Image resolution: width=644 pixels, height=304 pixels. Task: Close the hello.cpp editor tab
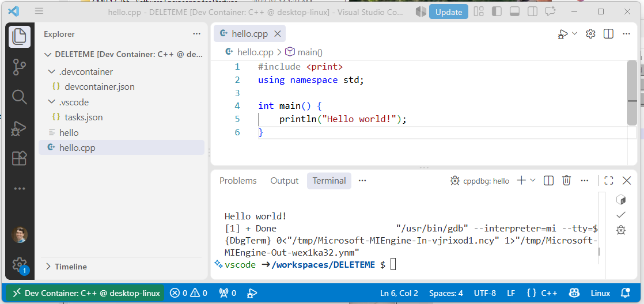[277, 34]
